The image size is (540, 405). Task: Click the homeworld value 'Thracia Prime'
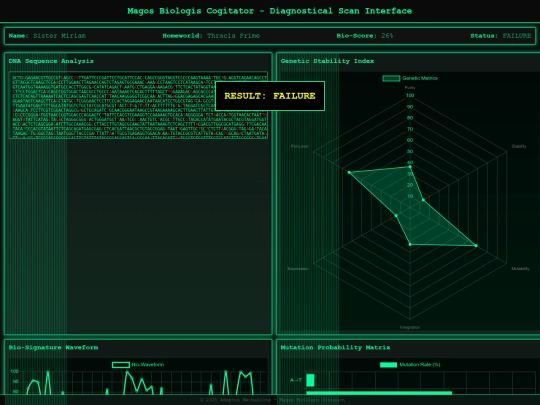233,35
